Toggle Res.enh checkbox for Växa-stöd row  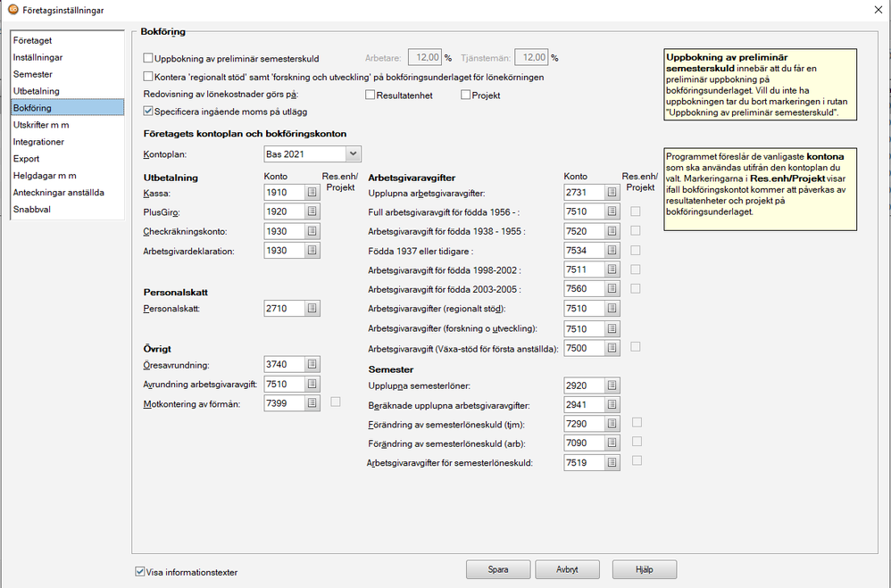pyautogui.click(x=636, y=346)
